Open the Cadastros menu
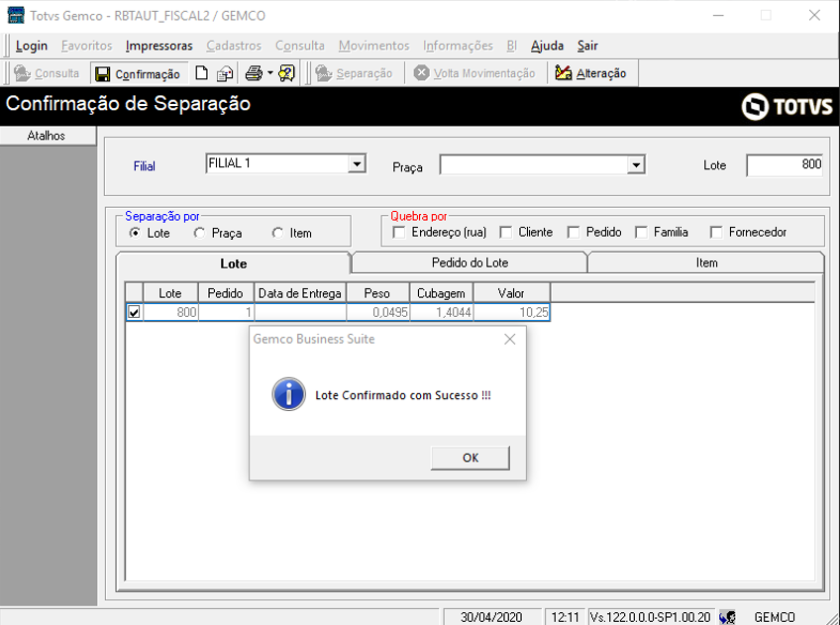 coord(234,47)
